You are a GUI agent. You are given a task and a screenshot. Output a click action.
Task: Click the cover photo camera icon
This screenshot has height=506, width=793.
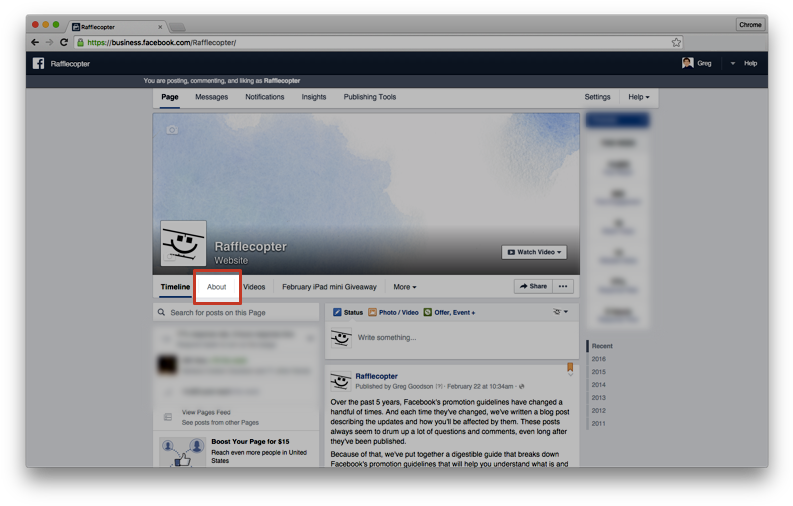[x=172, y=130]
